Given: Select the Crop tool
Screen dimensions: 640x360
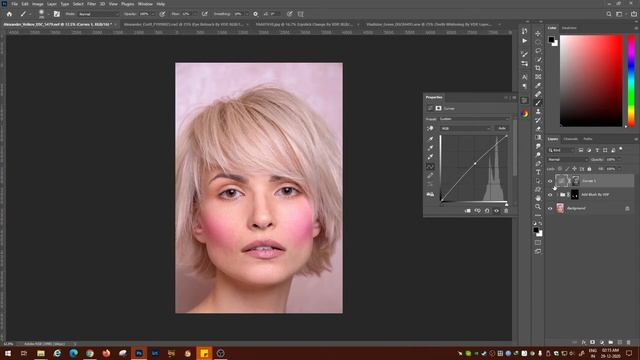Looking at the screenshot, I should click(538, 68).
